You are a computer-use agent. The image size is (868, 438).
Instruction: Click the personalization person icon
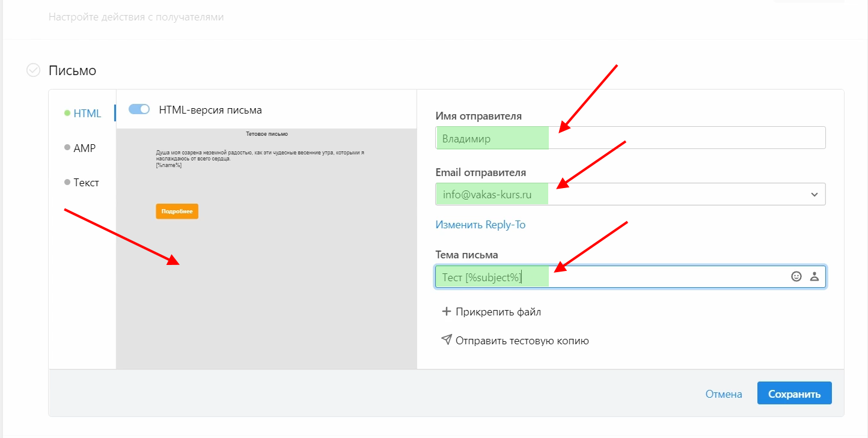815,277
